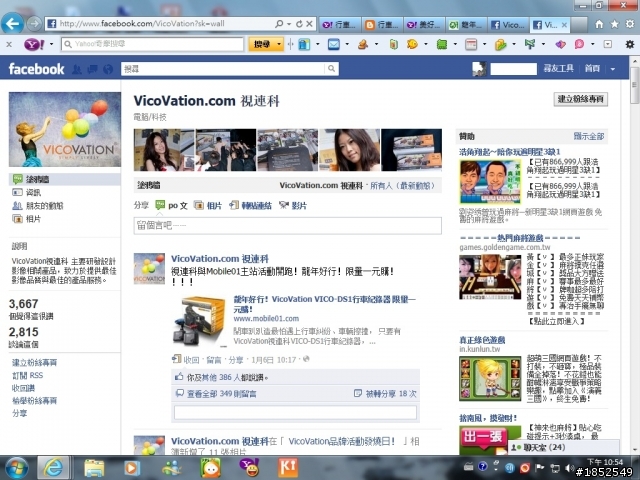640x480 pixels.
Task: Open the mail envelope icon on Yahoo toolbar
Action: 334,44
